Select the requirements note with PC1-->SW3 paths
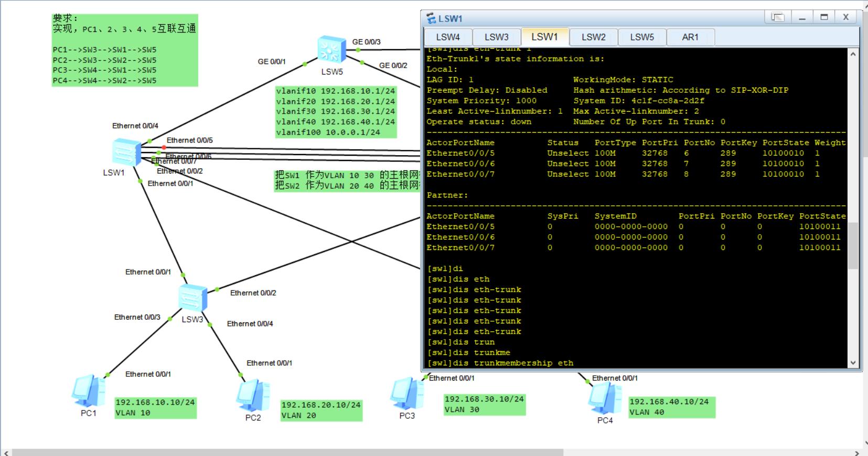 [125, 50]
